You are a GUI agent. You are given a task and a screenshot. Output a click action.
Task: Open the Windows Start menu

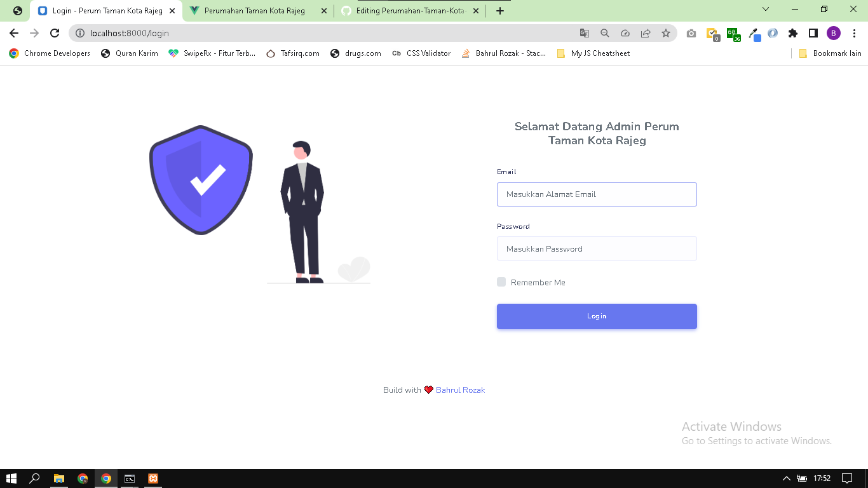[11, 478]
